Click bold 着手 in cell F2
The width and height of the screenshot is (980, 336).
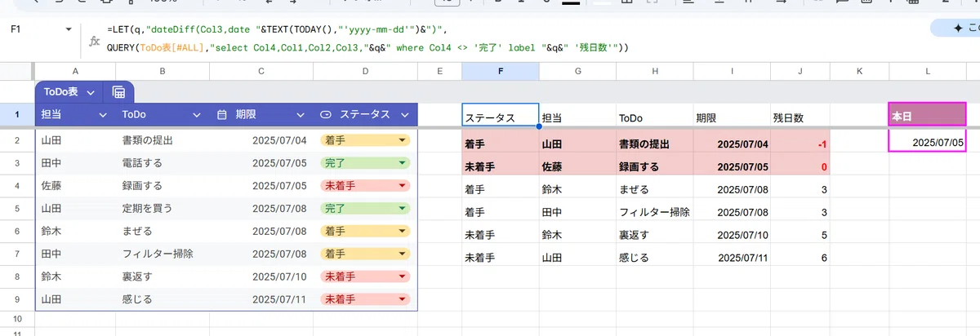pyautogui.click(x=476, y=144)
